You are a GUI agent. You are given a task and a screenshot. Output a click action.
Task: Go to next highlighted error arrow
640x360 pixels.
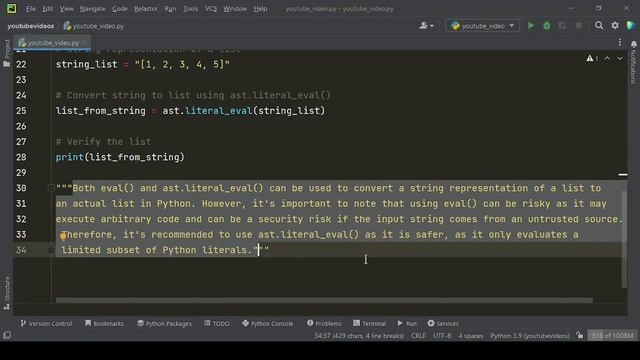click(620, 59)
